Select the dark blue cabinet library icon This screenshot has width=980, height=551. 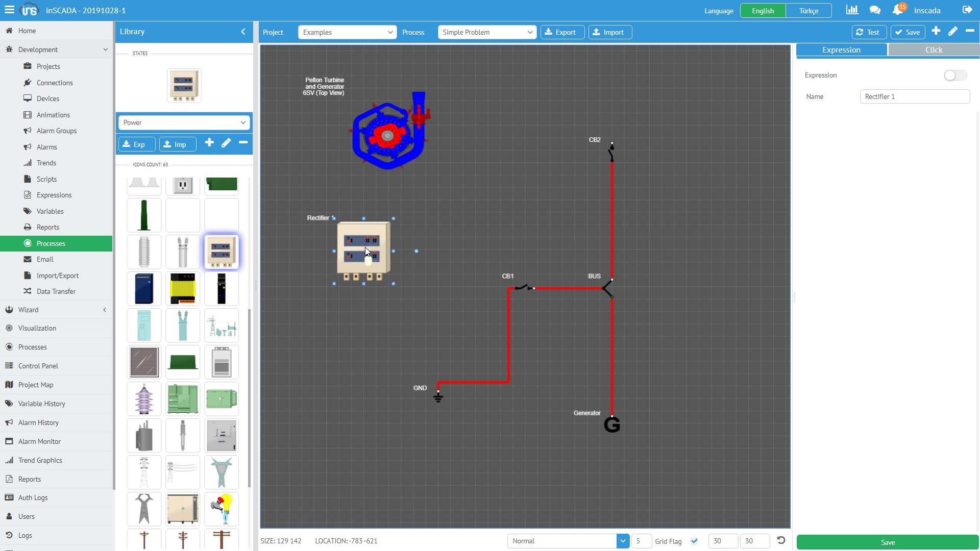(x=144, y=288)
